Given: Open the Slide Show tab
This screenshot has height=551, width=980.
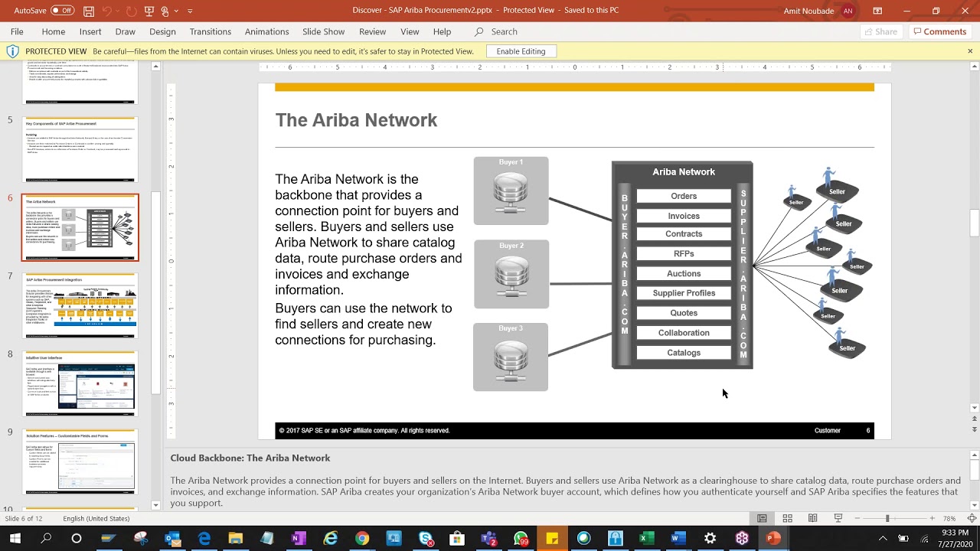Looking at the screenshot, I should [x=324, y=31].
